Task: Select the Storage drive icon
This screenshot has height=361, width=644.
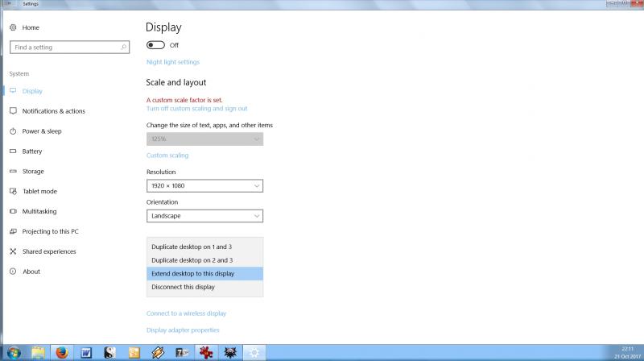Action: tap(13, 172)
